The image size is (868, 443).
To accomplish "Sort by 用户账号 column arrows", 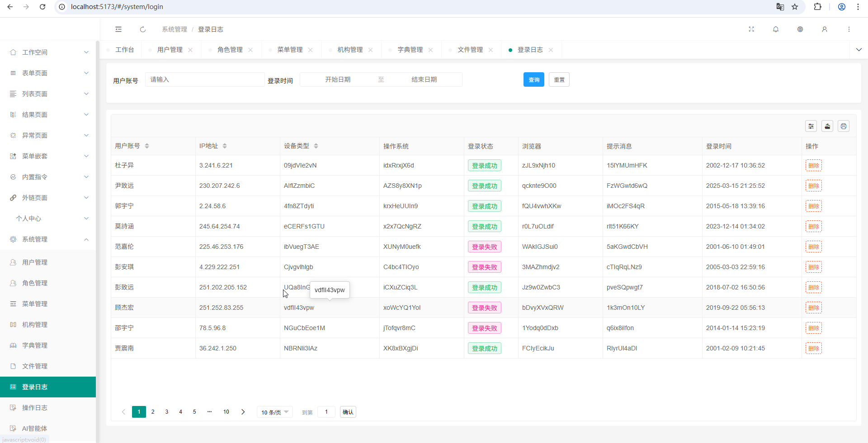I will tap(147, 146).
